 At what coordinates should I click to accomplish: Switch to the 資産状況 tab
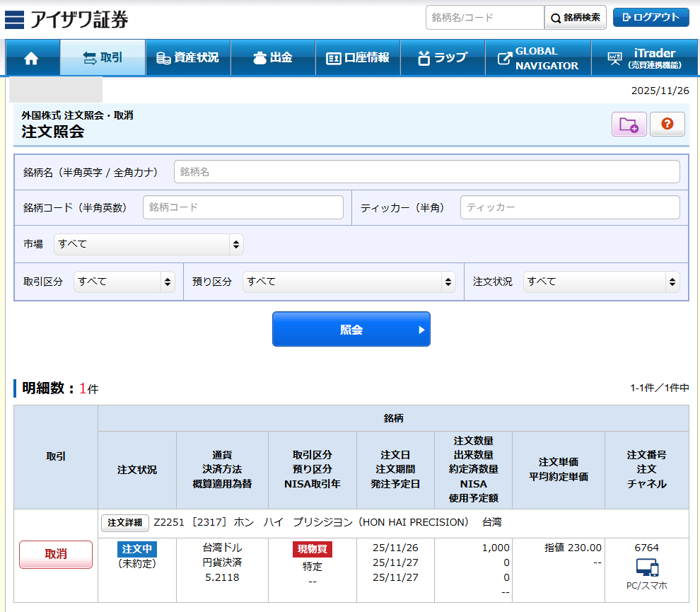(x=188, y=58)
